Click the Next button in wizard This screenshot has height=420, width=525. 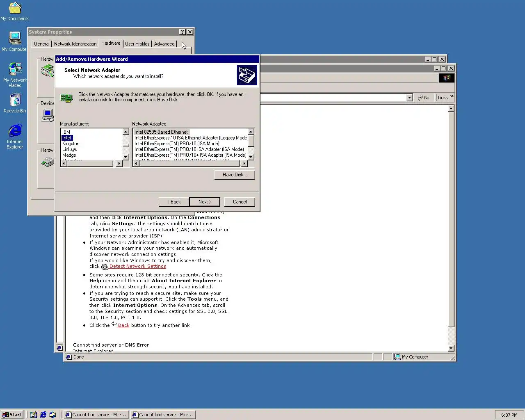(x=205, y=202)
